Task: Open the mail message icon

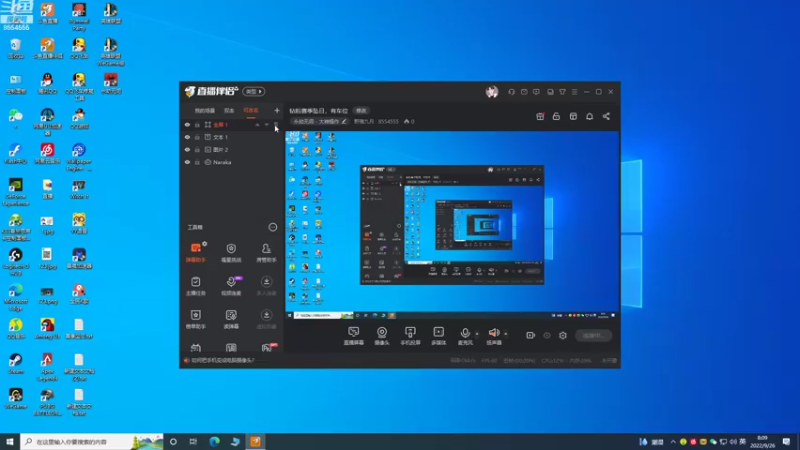Action: pos(524,92)
